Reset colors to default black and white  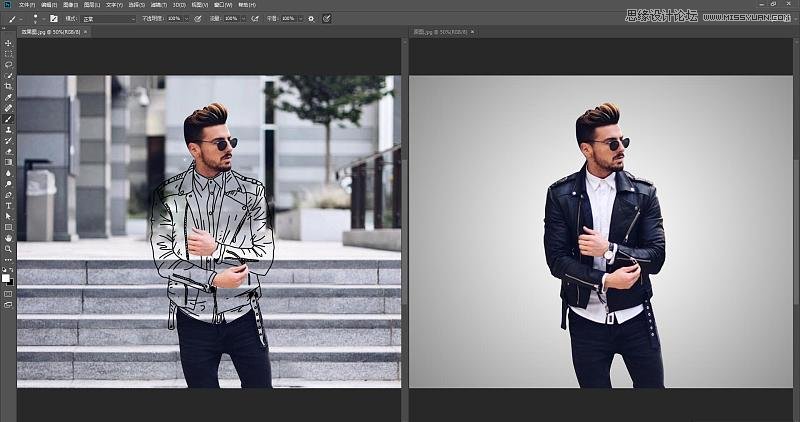pyautogui.click(x=4, y=269)
